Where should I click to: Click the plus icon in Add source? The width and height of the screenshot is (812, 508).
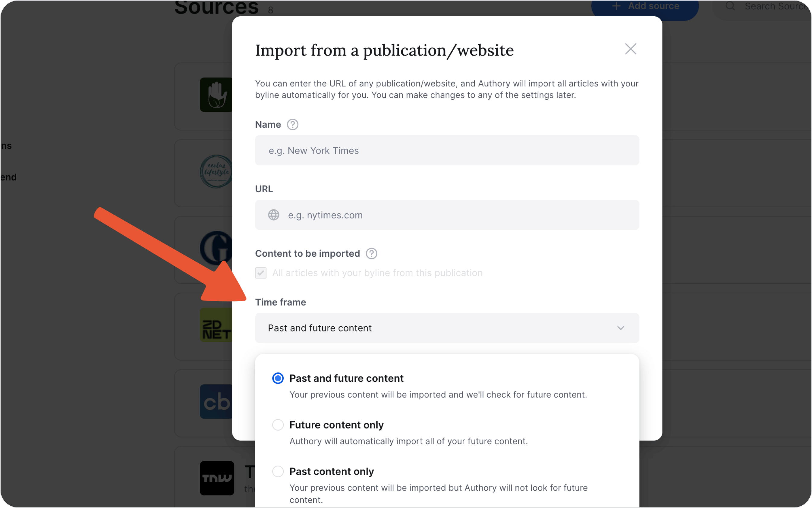pyautogui.click(x=616, y=6)
